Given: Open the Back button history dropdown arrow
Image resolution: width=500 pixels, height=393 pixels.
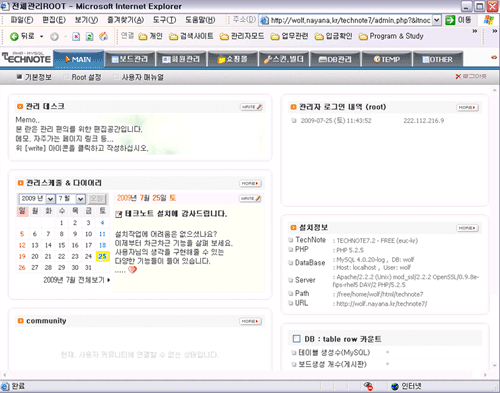Looking at the screenshot, I should 42,36.
